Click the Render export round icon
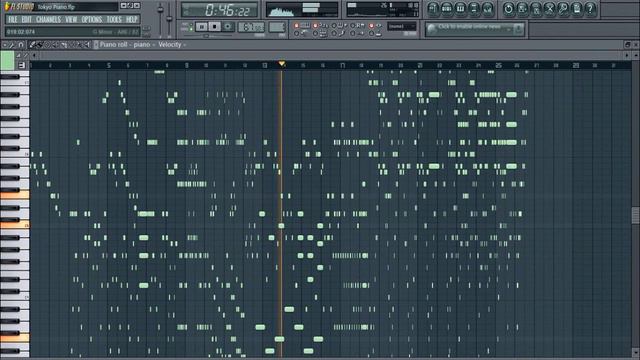Image resolution: width=640 pixels, height=360 pixels. [536, 9]
